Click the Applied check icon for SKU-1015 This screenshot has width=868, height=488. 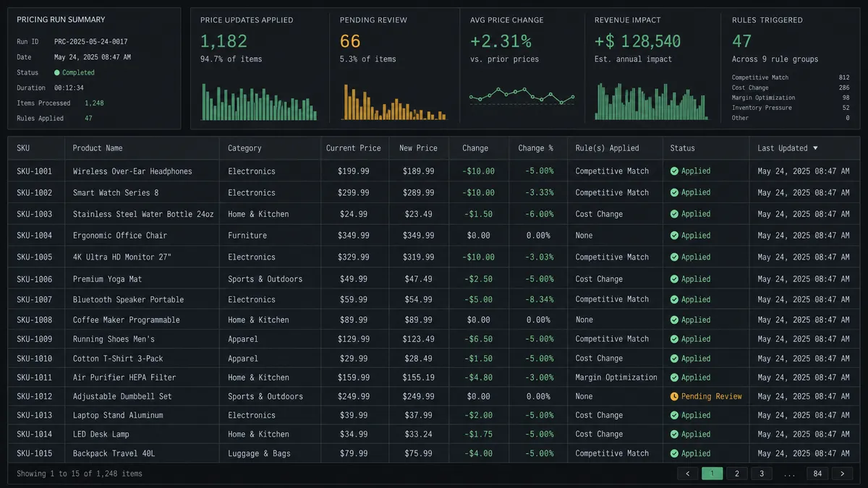pos(674,453)
